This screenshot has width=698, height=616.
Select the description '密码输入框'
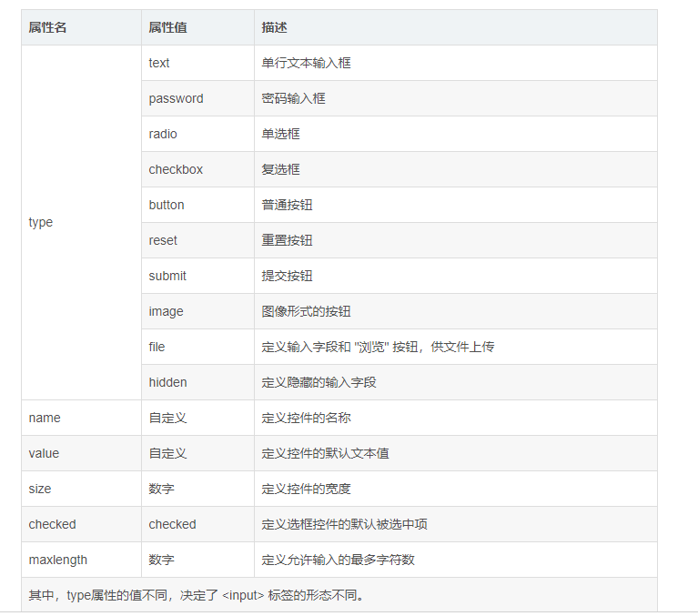(x=293, y=98)
